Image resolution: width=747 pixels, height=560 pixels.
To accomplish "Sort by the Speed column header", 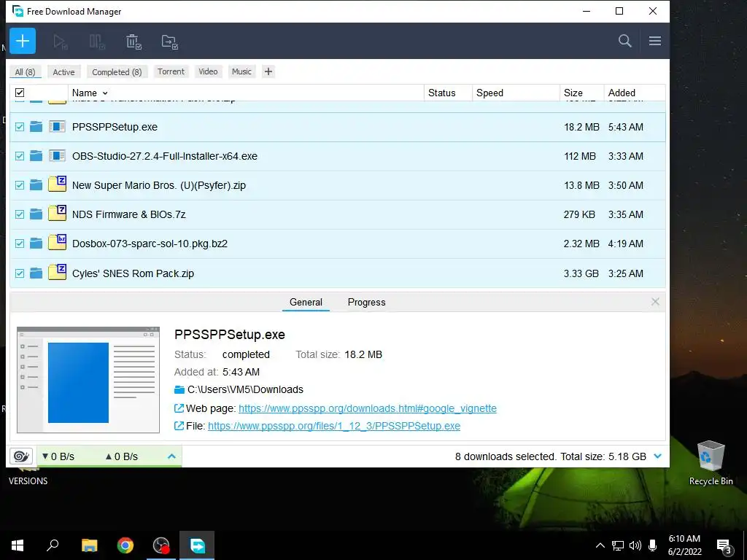I will pyautogui.click(x=516, y=93).
